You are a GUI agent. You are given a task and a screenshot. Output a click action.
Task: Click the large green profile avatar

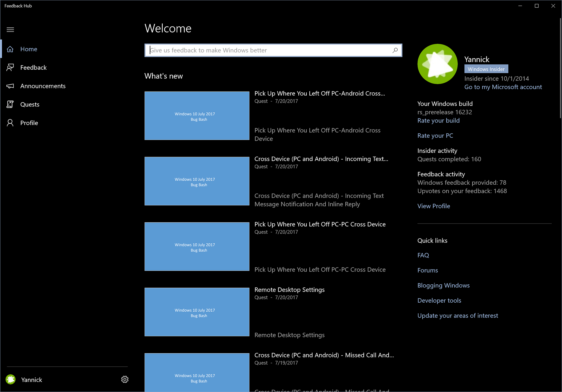tap(438, 64)
